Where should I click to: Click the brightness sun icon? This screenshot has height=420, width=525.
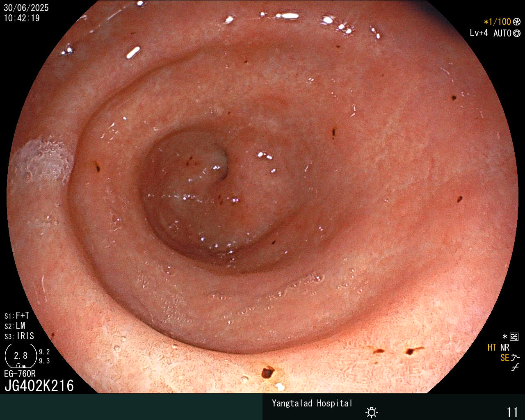click(372, 412)
